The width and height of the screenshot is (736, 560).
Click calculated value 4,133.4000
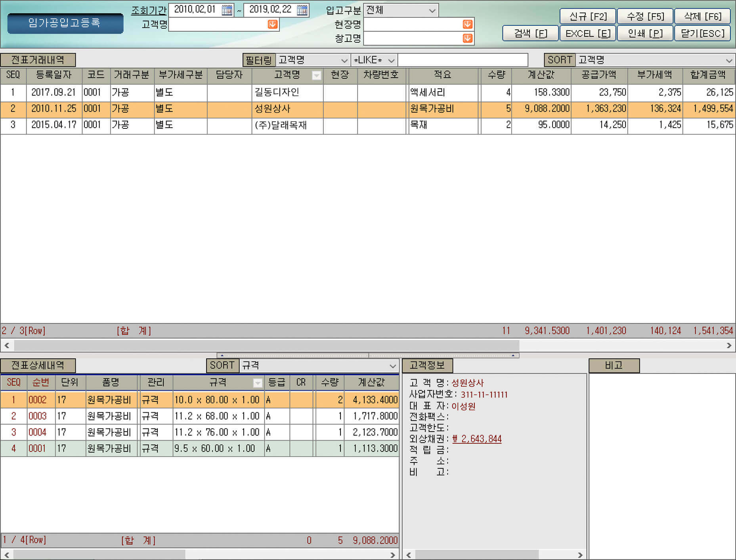(x=372, y=400)
